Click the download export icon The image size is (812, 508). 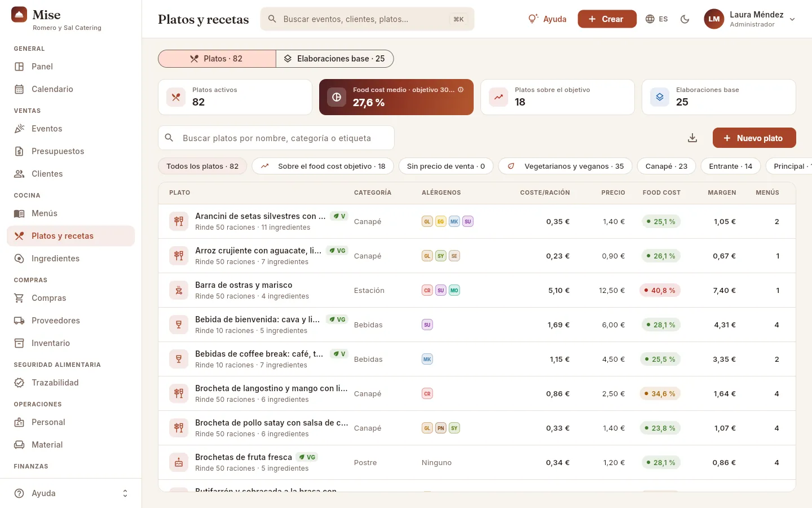click(692, 138)
